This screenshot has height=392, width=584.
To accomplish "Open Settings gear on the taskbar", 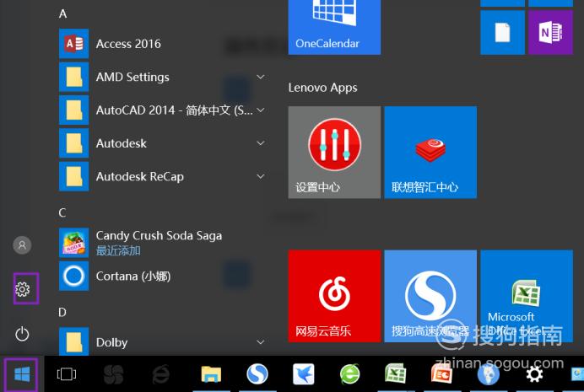I will [x=534, y=374].
